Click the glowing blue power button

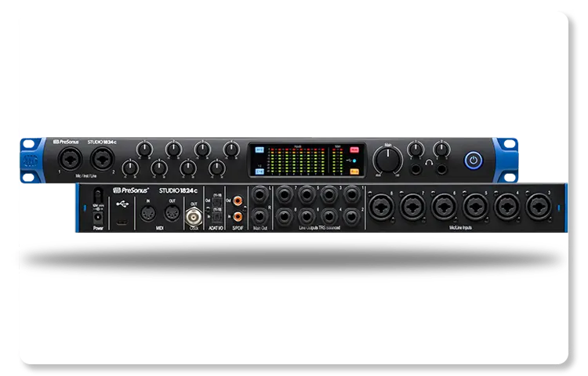point(474,161)
